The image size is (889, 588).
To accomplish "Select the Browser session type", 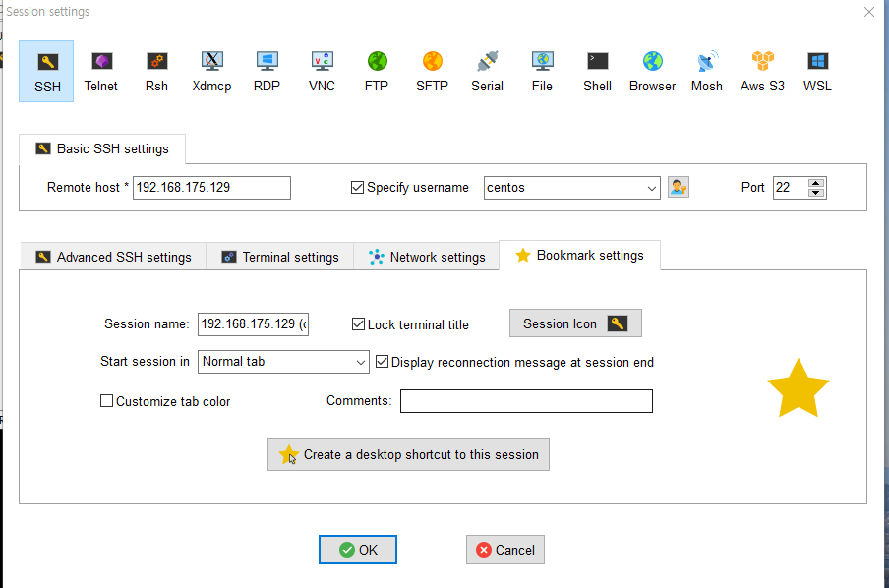I will 652,72.
